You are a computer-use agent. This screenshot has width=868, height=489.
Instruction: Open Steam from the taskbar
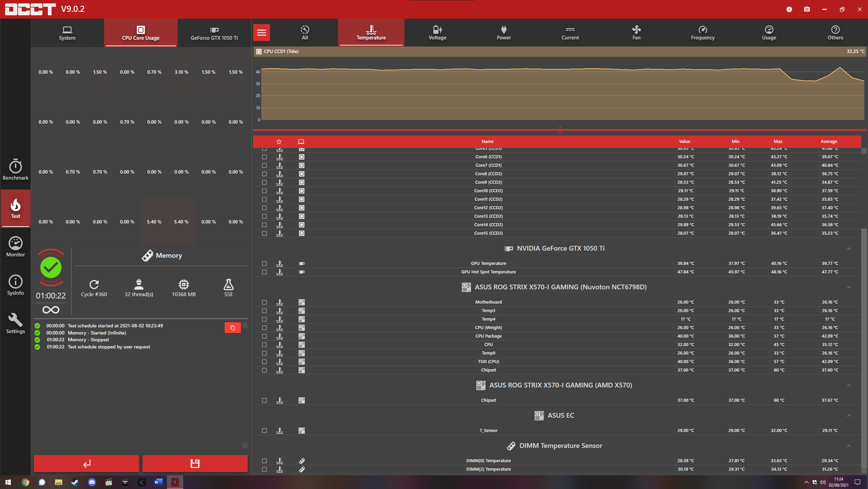(x=75, y=482)
